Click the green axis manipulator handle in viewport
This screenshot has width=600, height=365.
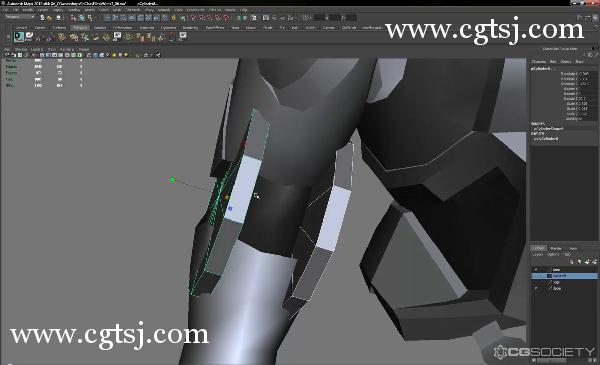(172, 179)
